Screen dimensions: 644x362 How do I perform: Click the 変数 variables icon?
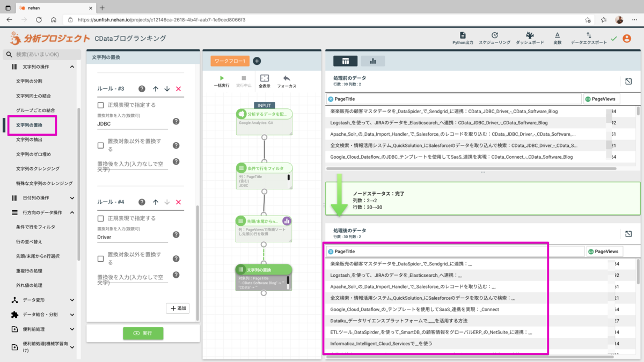point(557,38)
